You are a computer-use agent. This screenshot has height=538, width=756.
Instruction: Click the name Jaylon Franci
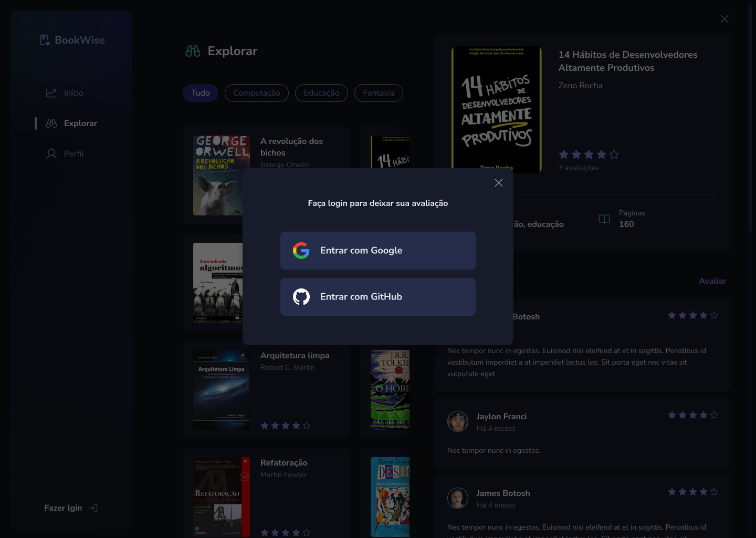(501, 417)
